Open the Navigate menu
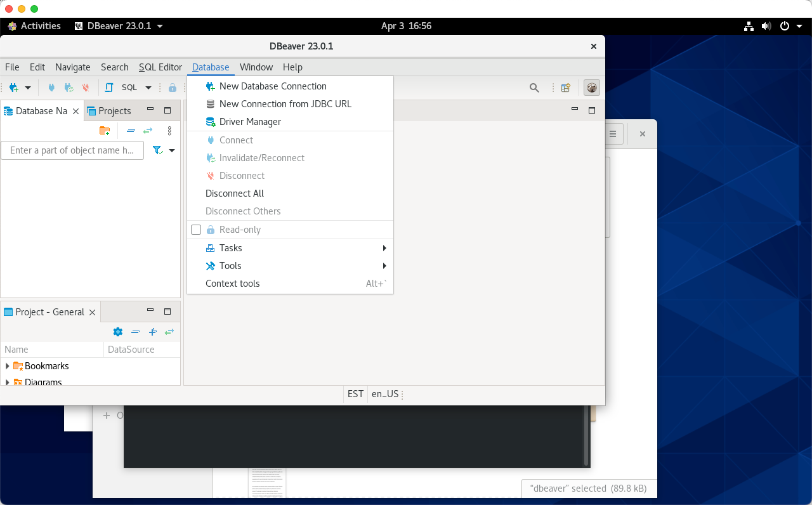 [73, 67]
